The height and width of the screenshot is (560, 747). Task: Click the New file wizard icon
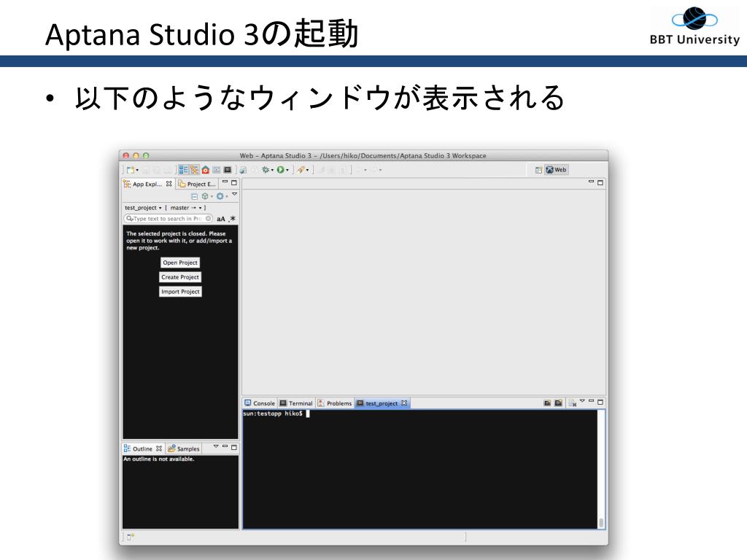pyautogui.click(x=130, y=170)
